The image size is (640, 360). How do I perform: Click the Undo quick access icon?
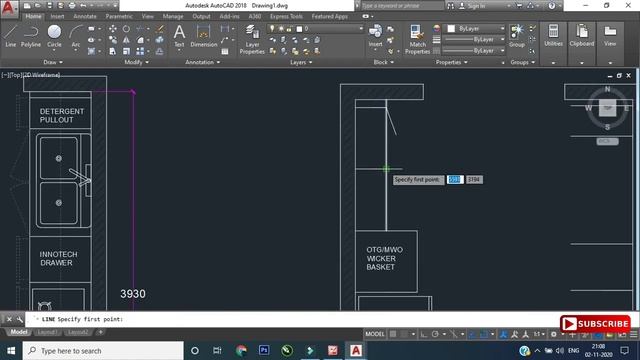point(83,6)
